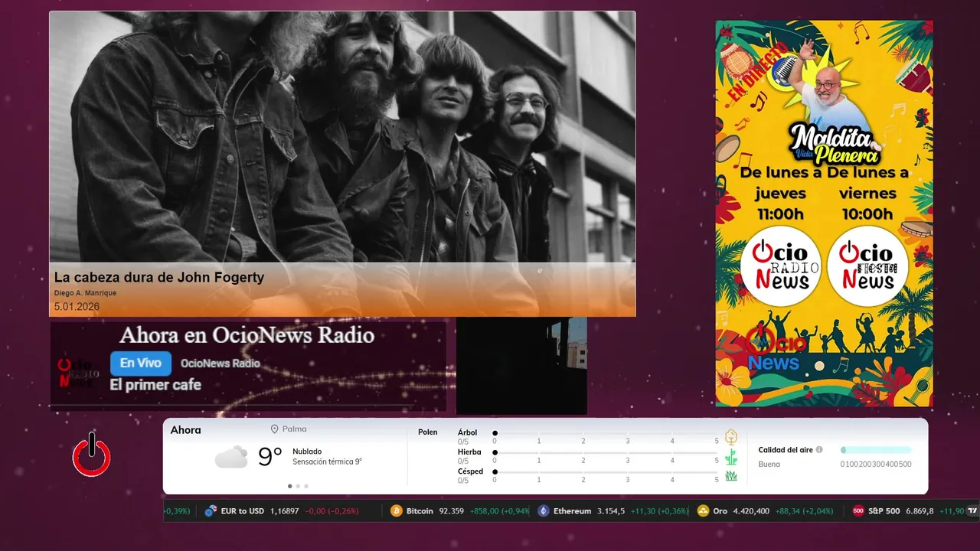Screen dimensions: 980x551
Task: Click the S&P 500 value 6.869,8
Action: (x=920, y=511)
